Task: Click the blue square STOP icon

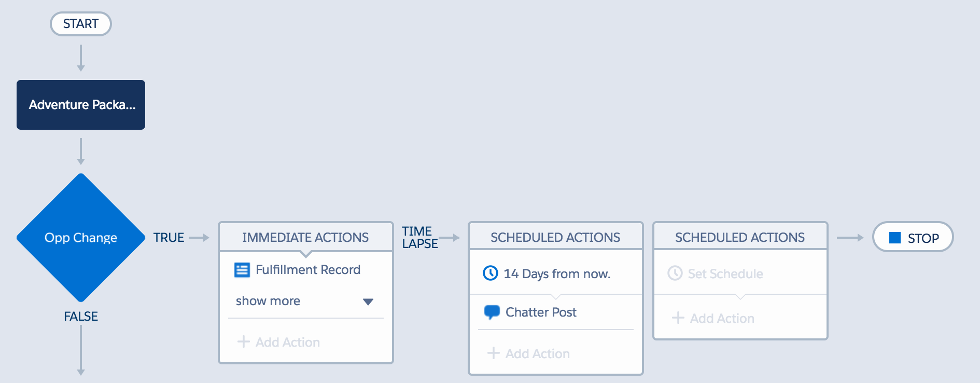Action: tap(895, 238)
